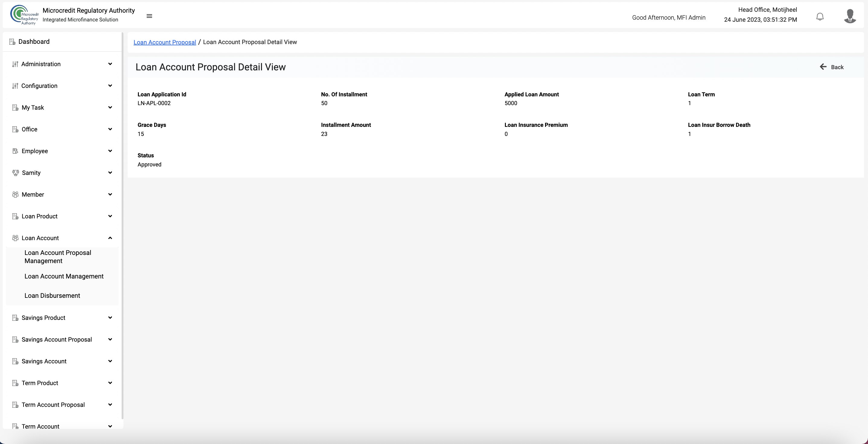Click the Approved status value
Viewport: 868px width, 444px height.
click(149, 165)
